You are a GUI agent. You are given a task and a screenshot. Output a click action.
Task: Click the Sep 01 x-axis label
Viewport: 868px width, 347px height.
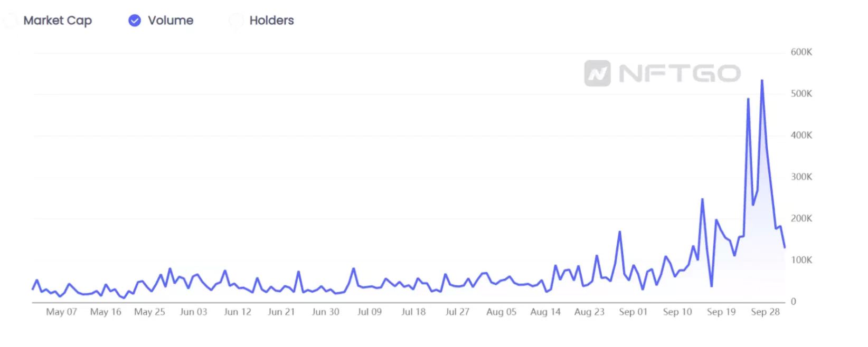pos(633,312)
